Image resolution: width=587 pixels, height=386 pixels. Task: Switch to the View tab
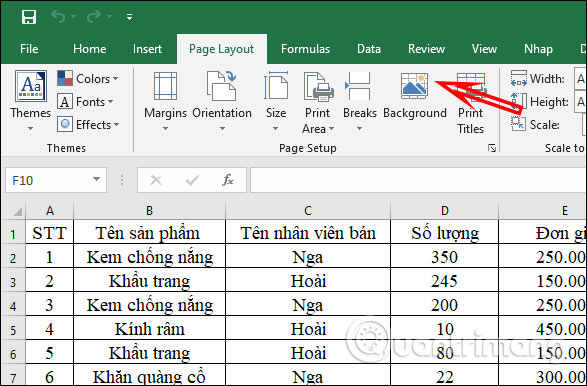coord(484,49)
